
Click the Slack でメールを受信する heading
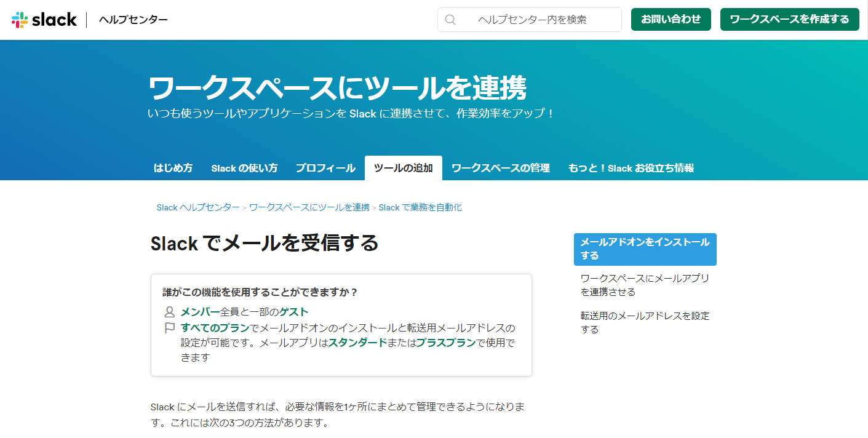(x=265, y=243)
